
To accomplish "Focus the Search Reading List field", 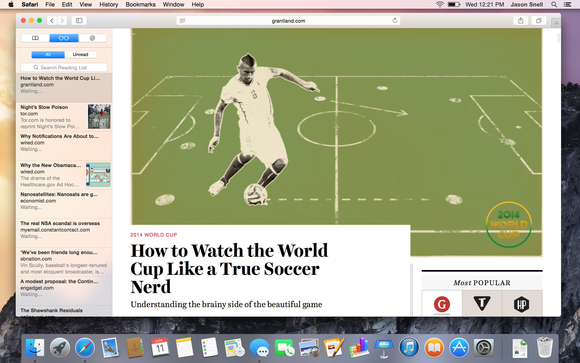I will [64, 68].
